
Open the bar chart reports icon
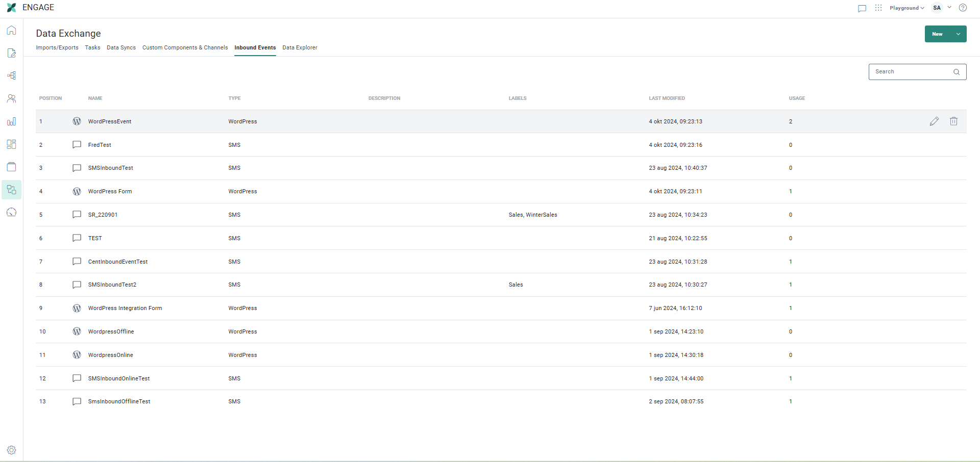[11, 121]
